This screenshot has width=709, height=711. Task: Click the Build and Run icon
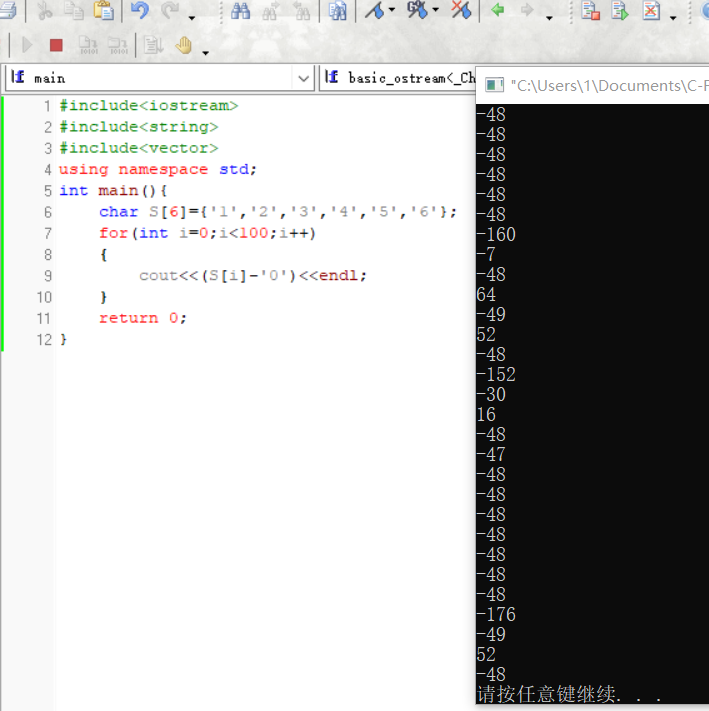[x=620, y=10]
